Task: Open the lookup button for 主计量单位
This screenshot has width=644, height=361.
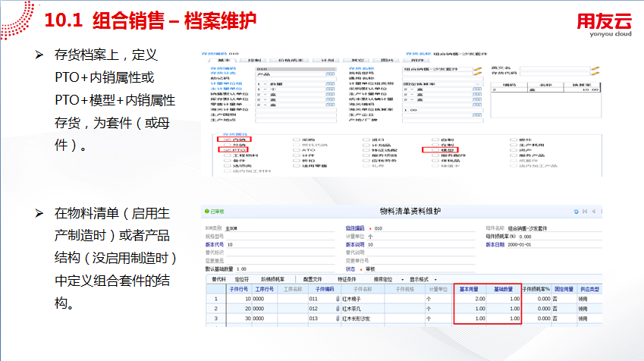Action: click(330, 89)
